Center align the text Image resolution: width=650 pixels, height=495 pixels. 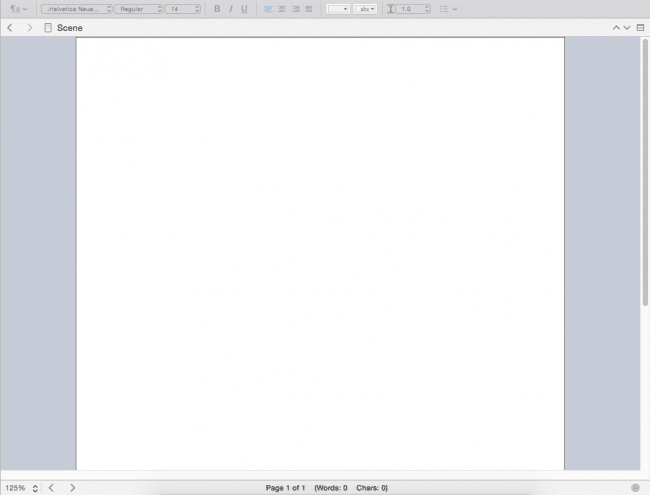point(282,9)
